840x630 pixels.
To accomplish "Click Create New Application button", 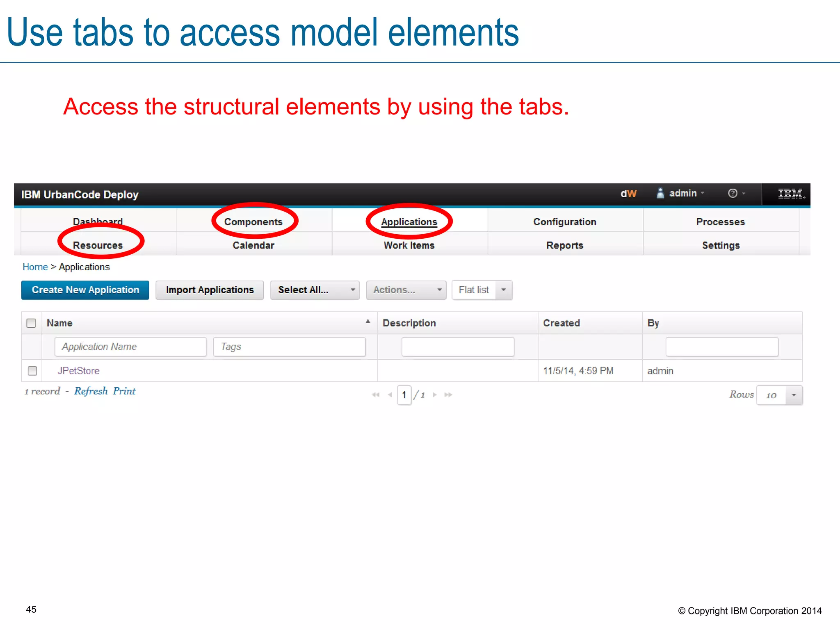I will click(85, 290).
